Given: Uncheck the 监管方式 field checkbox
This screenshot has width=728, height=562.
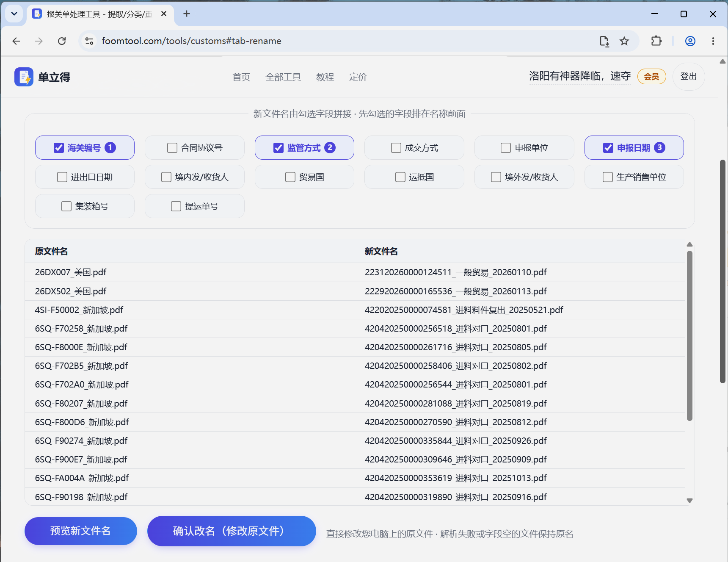Looking at the screenshot, I should pyautogui.click(x=279, y=148).
